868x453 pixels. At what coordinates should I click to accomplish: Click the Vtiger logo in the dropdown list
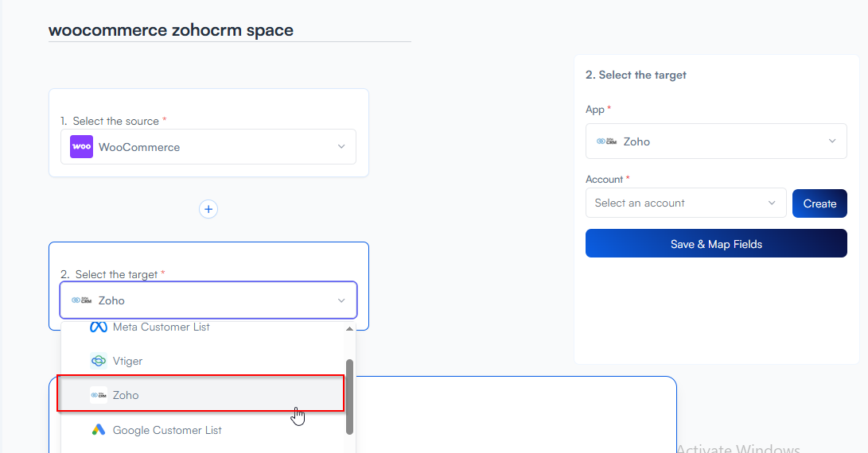[99, 361]
